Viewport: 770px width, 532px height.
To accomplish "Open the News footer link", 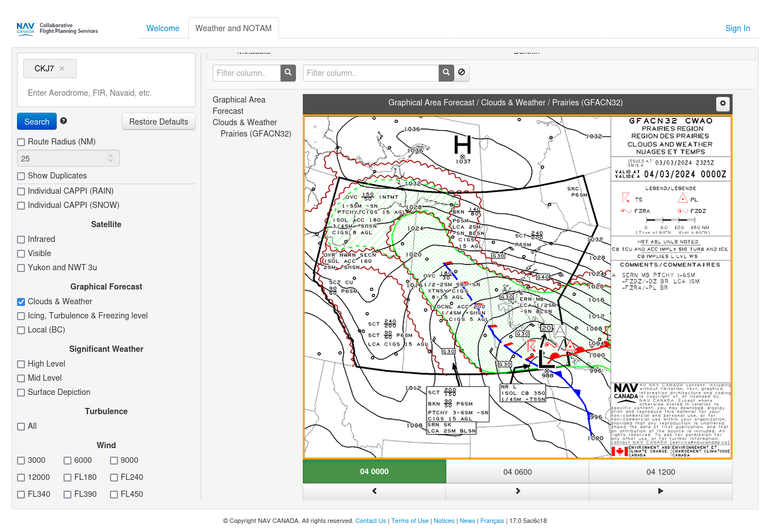I will (467, 521).
